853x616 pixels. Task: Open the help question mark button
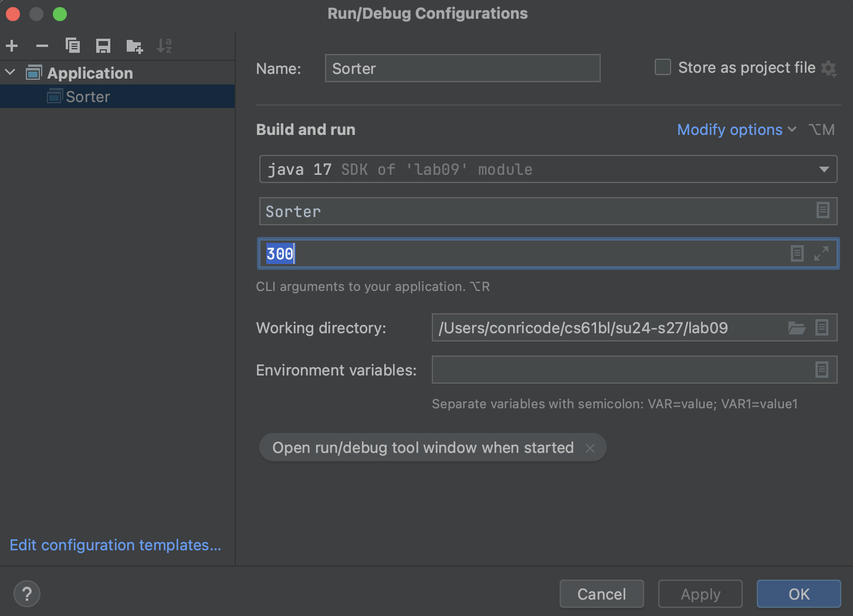[x=27, y=594]
